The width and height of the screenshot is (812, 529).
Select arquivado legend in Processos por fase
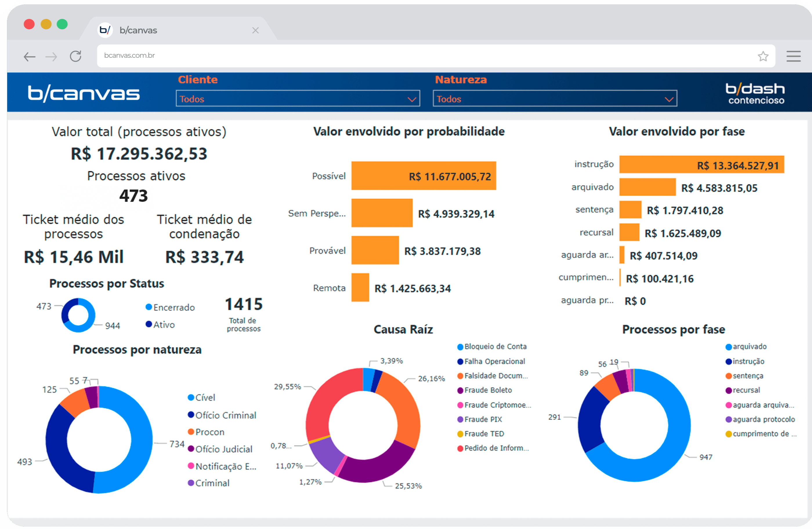746,346
